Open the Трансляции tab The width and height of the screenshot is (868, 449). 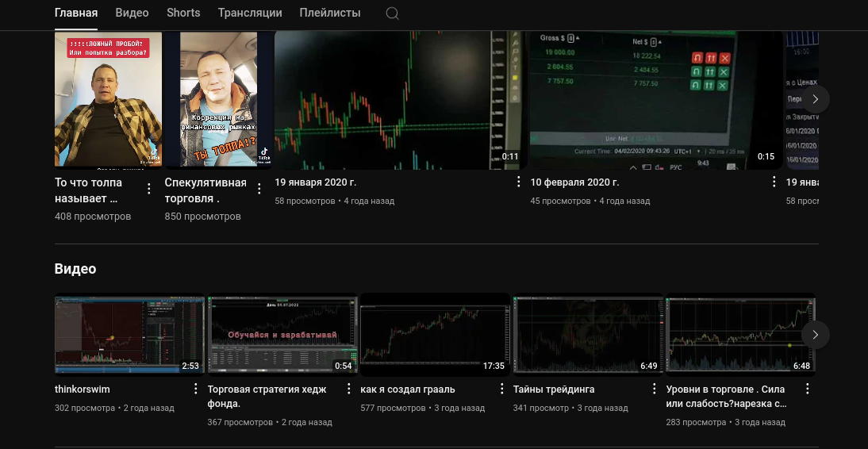point(250,13)
